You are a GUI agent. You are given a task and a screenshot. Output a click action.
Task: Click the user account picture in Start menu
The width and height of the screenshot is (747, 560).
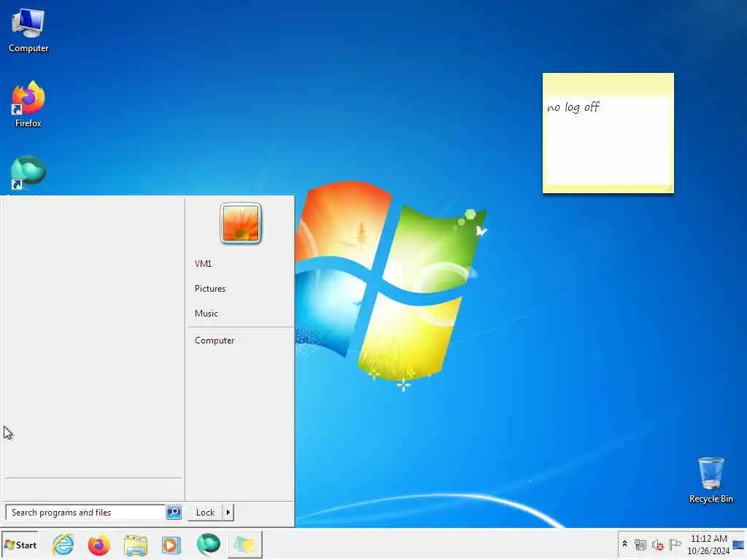click(x=241, y=223)
